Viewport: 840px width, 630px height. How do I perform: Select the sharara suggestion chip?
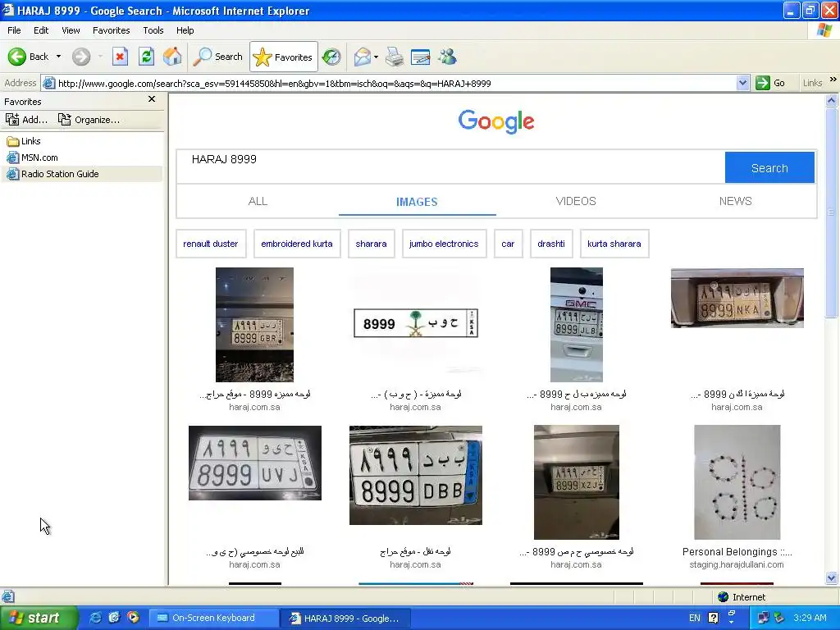pyautogui.click(x=372, y=244)
